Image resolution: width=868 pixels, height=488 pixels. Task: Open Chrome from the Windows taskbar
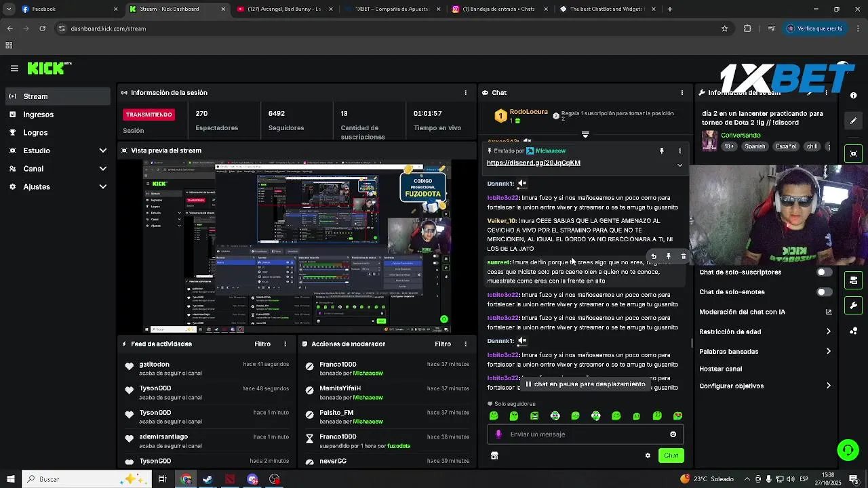(186, 479)
